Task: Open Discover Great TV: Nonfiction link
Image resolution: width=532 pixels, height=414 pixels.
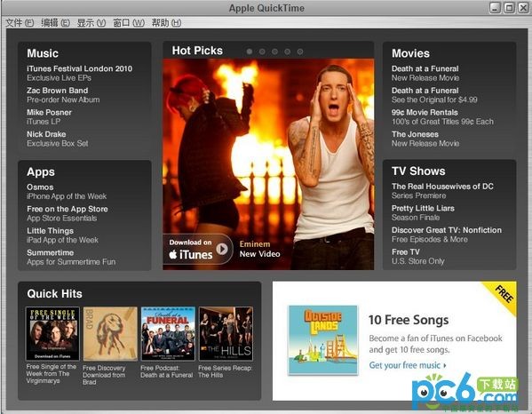Action: click(x=447, y=235)
